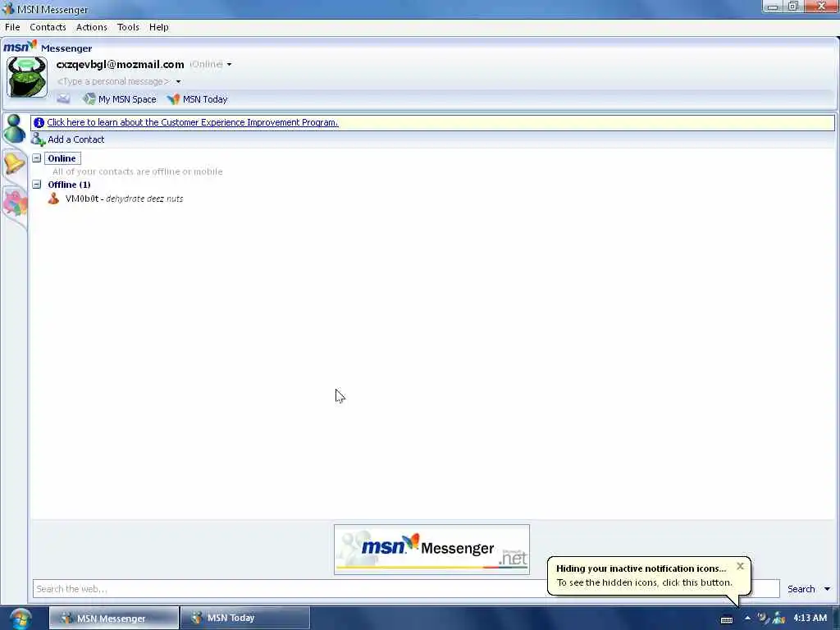
Task: Open the File menu
Action: coord(12,27)
